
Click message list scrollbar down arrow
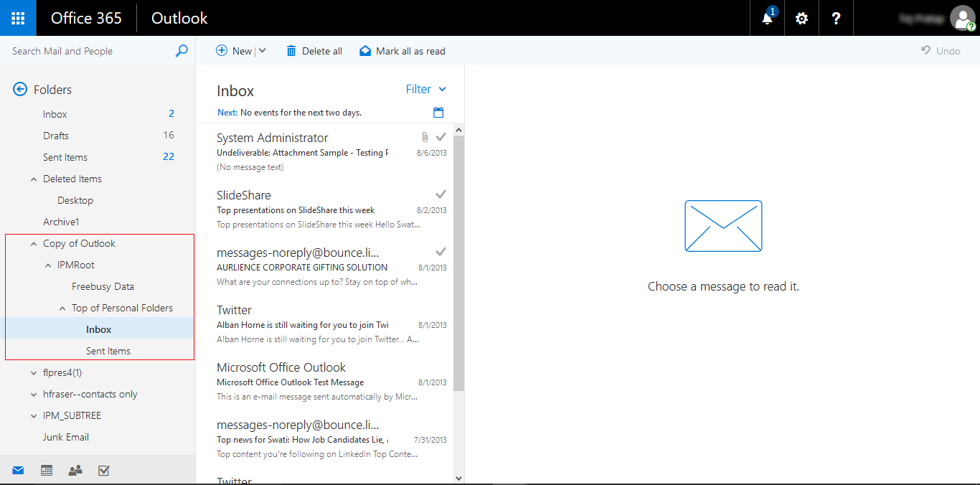coord(459,477)
